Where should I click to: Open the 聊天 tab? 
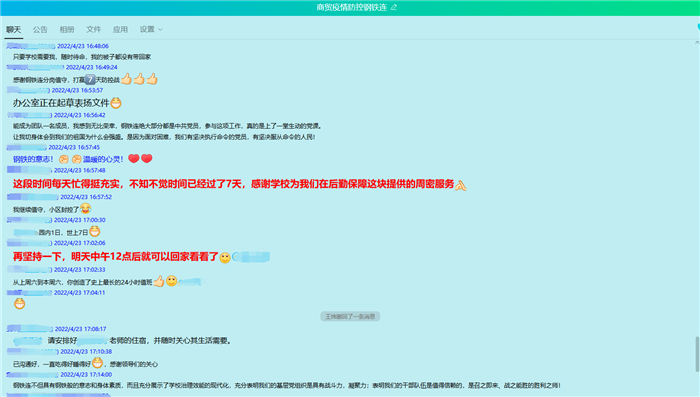[13, 29]
